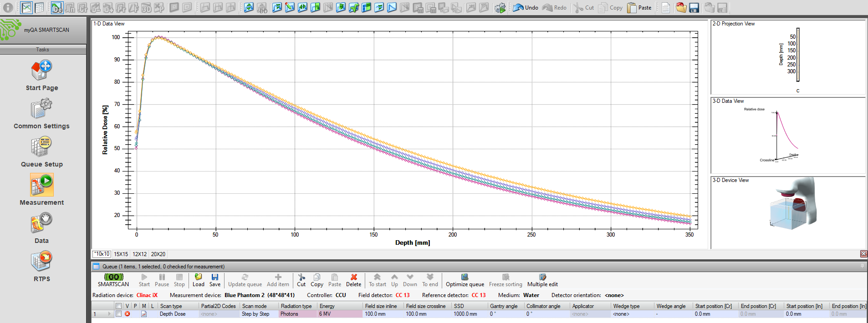Delete the selected queue item
The width and height of the screenshot is (868, 323).
pos(353,280)
